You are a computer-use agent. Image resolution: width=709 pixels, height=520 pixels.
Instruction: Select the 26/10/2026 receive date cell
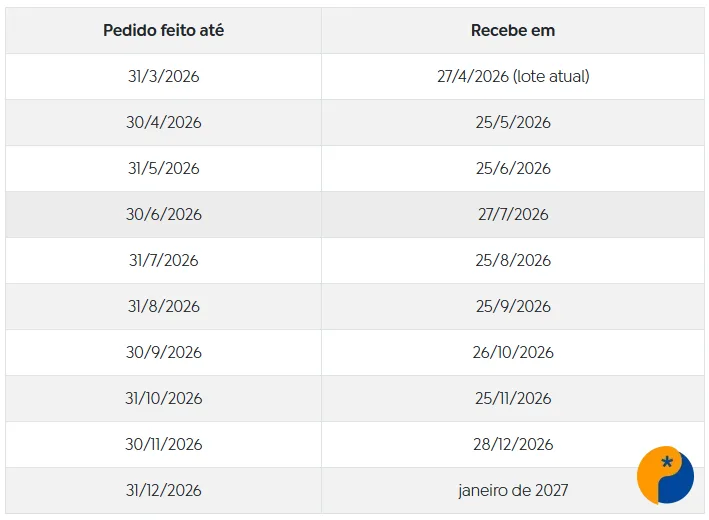tap(513, 352)
